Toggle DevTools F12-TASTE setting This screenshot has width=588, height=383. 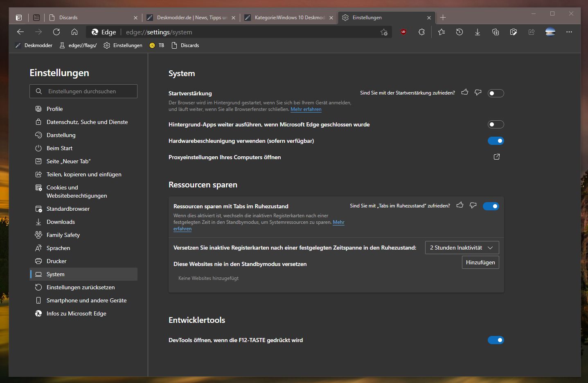pyautogui.click(x=496, y=340)
